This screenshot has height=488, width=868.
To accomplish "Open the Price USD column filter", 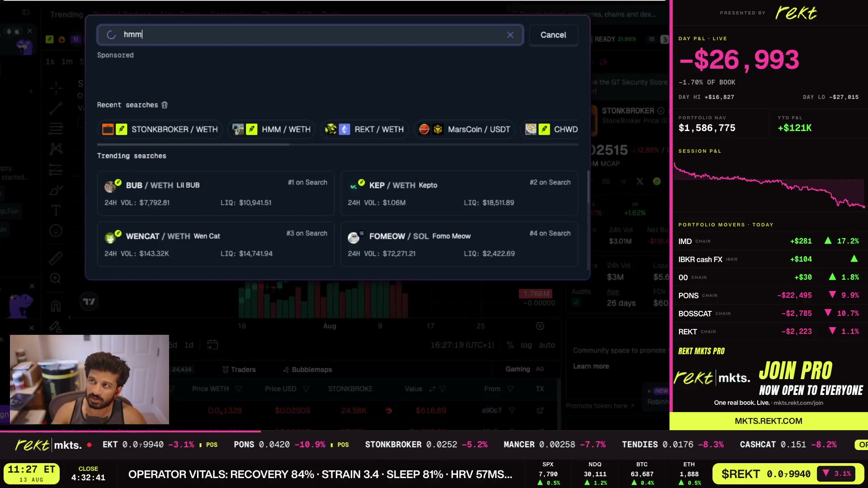I will (x=306, y=389).
